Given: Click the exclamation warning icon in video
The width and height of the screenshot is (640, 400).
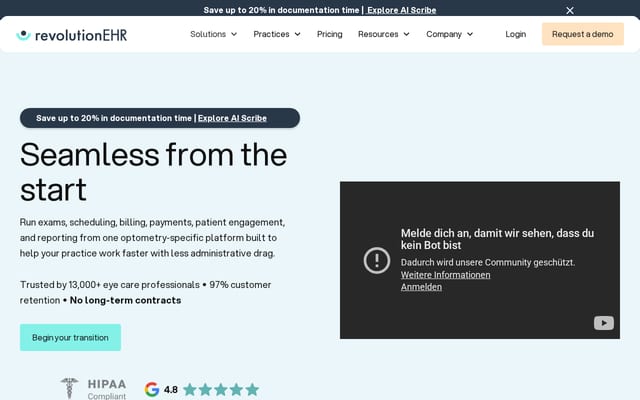Looking at the screenshot, I should click(x=377, y=260).
